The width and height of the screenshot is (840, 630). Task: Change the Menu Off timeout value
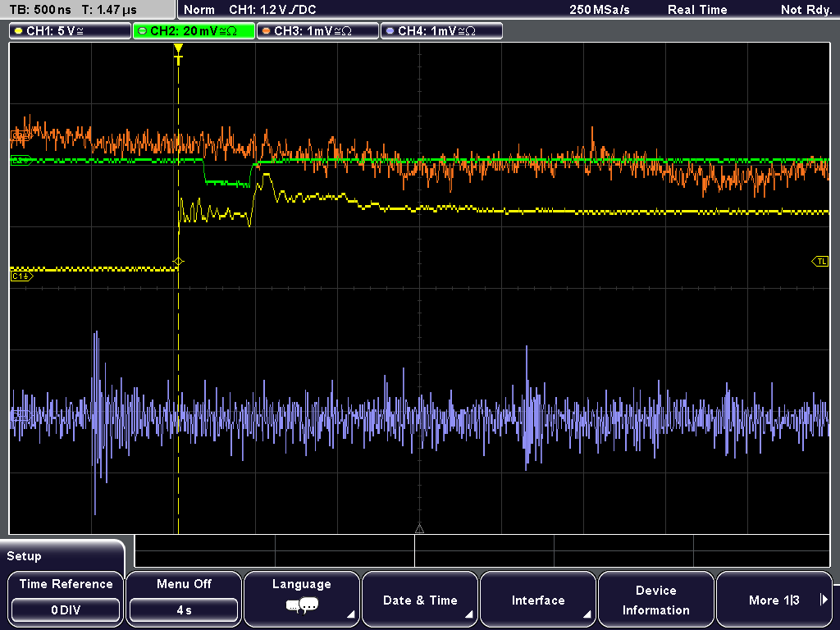tap(184, 599)
